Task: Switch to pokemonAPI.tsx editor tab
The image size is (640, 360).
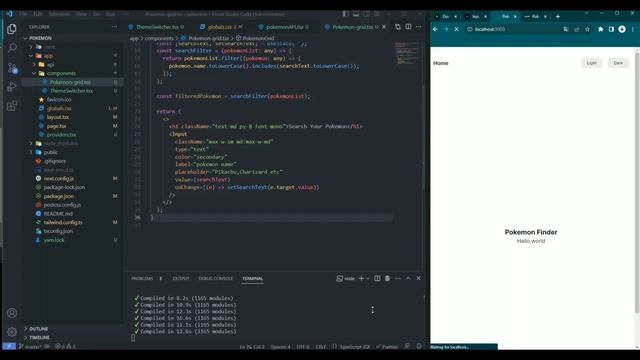Action: pyautogui.click(x=284, y=27)
